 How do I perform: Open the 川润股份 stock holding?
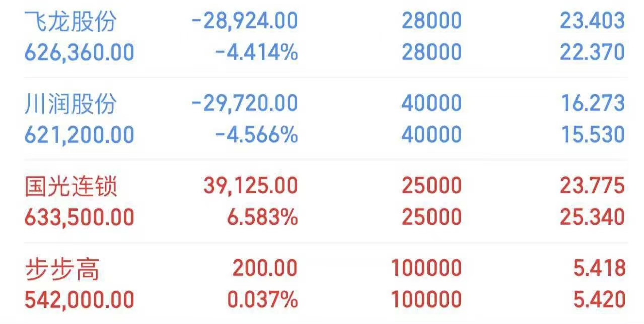click(x=70, y=104)
